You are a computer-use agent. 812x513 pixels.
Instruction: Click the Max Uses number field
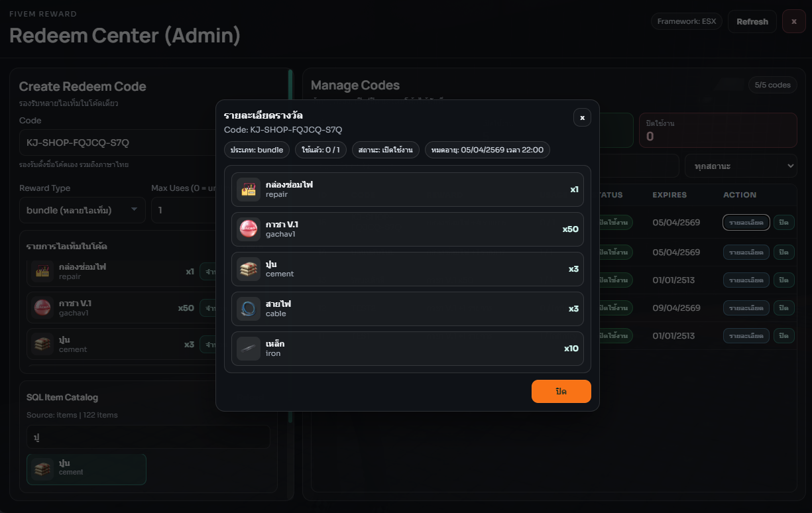[184, 210]
